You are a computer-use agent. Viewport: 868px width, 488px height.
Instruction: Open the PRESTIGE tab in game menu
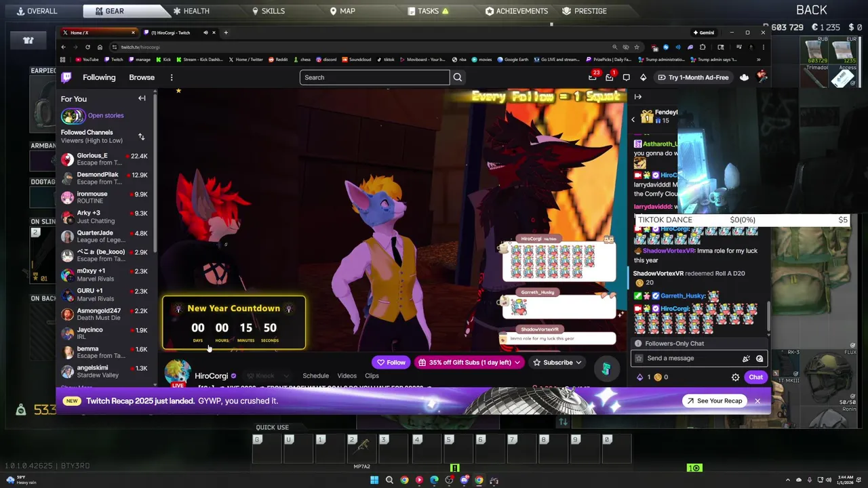[x=585, y=11]
